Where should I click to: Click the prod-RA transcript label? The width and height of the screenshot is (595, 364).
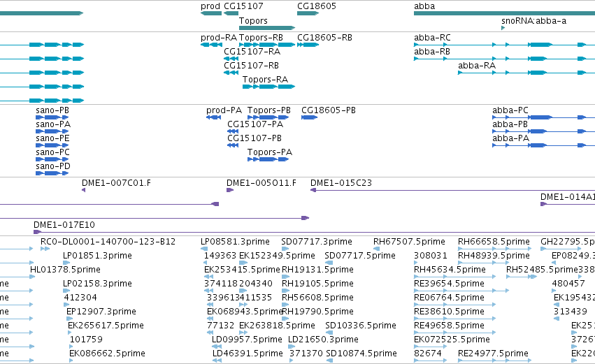(219, 38)
